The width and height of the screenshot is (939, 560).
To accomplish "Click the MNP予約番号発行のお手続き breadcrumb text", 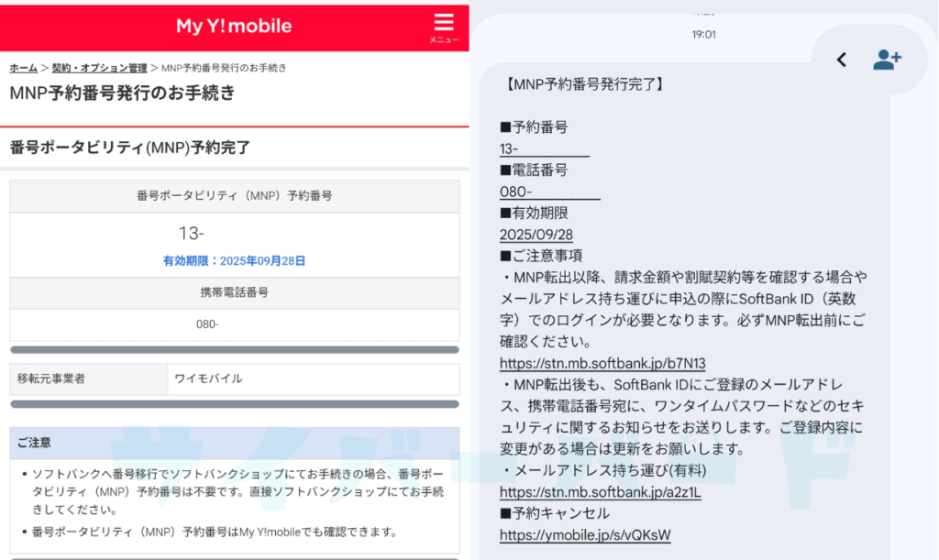I will [224, 68].
